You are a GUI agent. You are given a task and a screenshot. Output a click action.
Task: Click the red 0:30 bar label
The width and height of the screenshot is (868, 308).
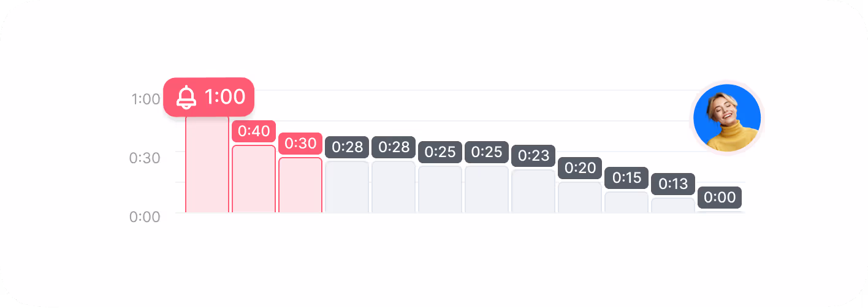[300, 144]
